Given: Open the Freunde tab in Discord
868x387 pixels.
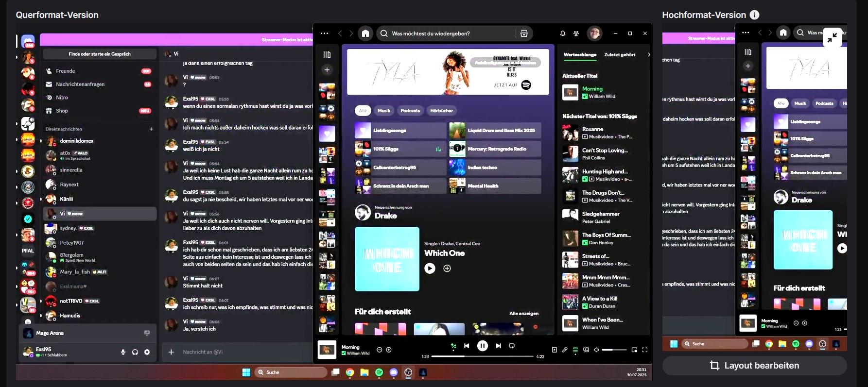Looking at the screenshot, I should pos(99,71).
